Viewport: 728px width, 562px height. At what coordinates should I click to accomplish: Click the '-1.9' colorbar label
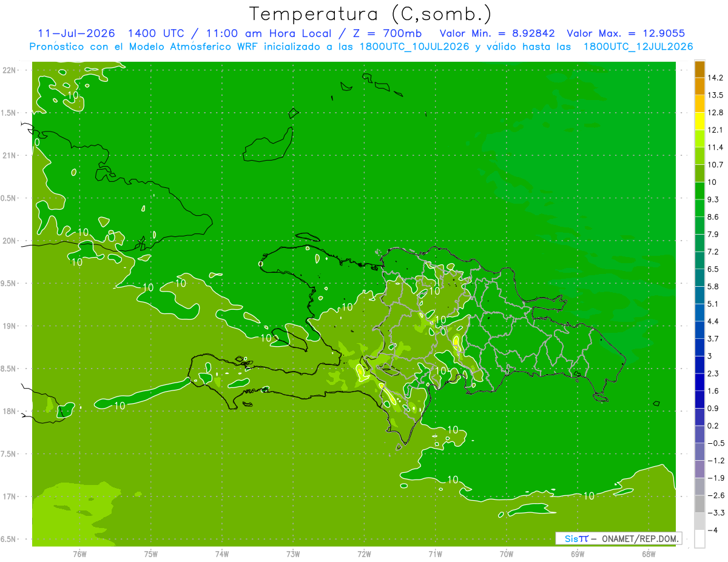pos(715,477)
